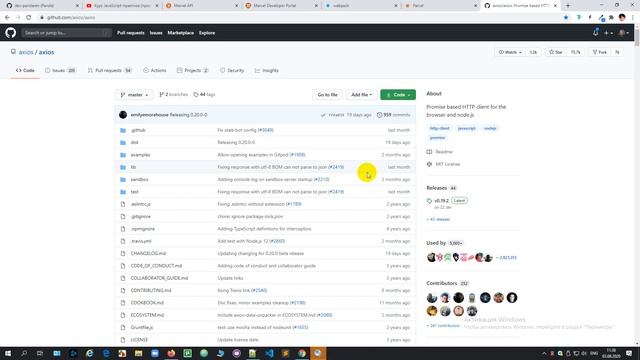Open Explore in GitHub header

(207, 33)
